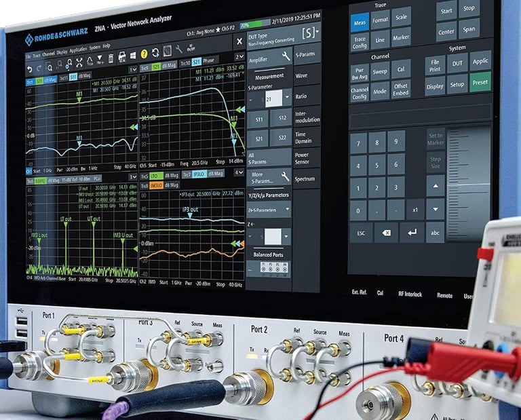Switch to the Time Domain tab

pyautogui.click(x=307, y=137)
